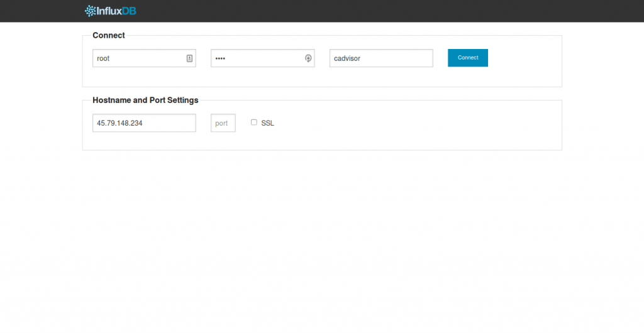Image resolution: width=644 pixels, height=333 pixels.
Task: Click the contact autofill icon in username field
Action: (189, 58)
